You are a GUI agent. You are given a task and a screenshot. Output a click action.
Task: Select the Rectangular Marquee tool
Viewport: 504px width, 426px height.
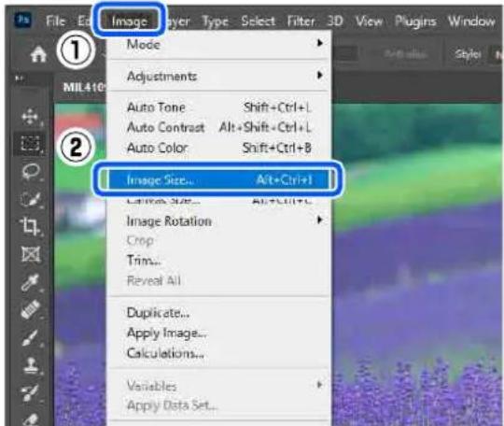pos(30,144)
